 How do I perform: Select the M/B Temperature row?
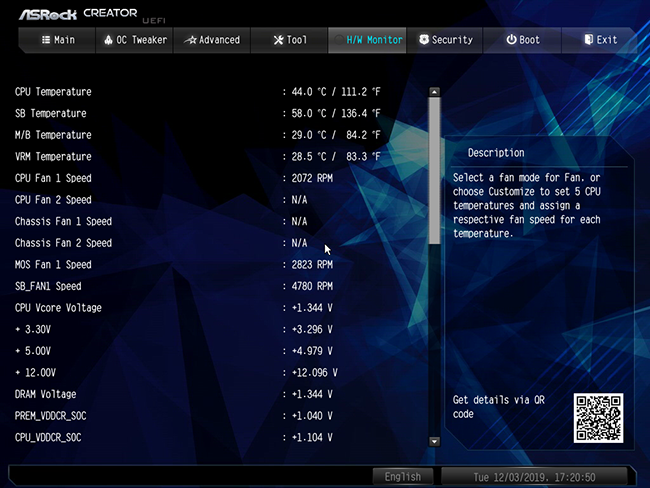click(x=198, y=135)
